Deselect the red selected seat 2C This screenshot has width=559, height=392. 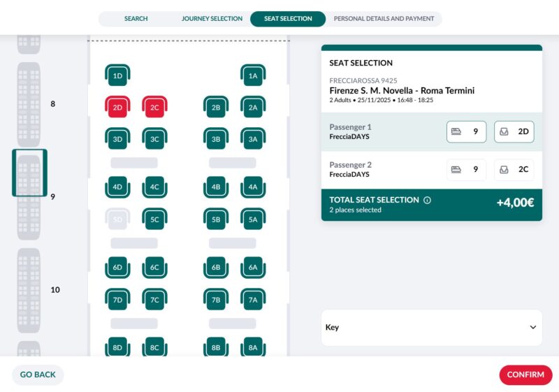click(x=154, y=108)
